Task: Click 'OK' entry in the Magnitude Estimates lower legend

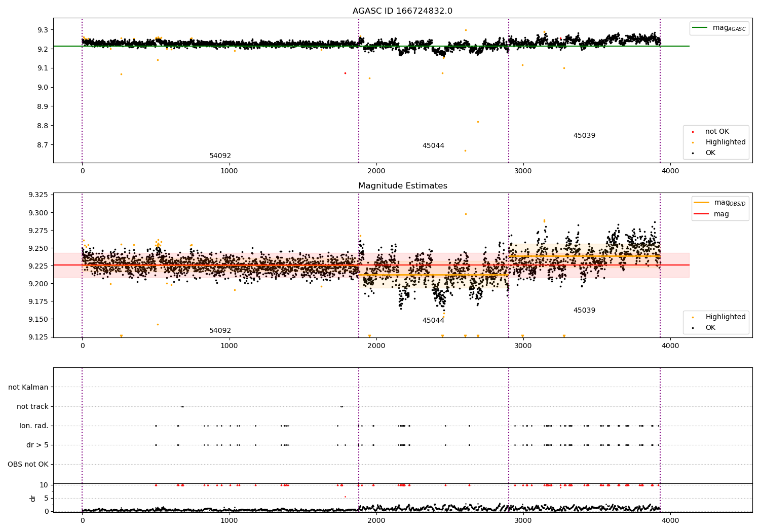Action: tap(710, 328)
